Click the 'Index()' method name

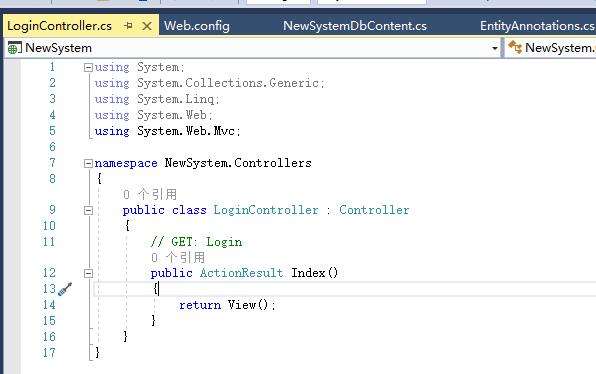pyautogui.click(x=314, y=273)
